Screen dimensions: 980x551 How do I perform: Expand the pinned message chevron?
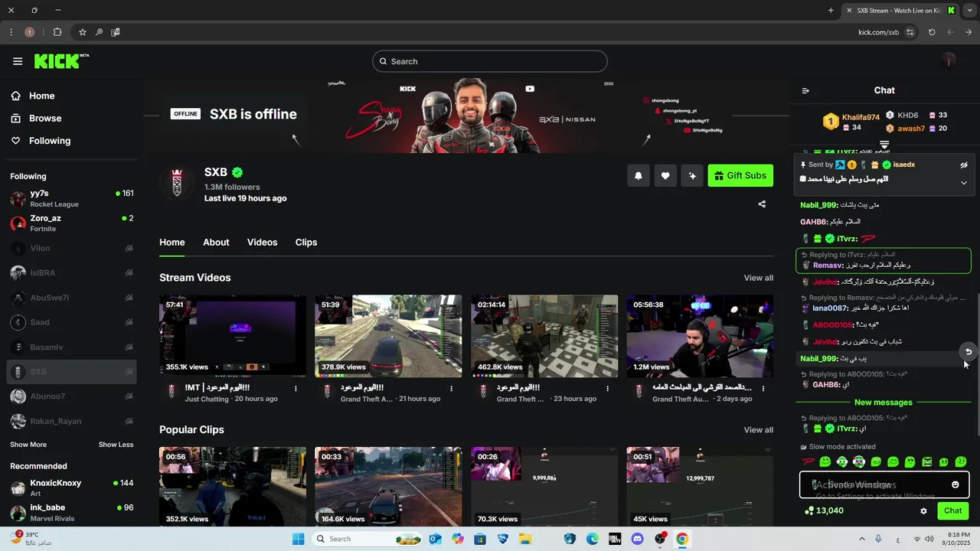(x=964, y=183)
